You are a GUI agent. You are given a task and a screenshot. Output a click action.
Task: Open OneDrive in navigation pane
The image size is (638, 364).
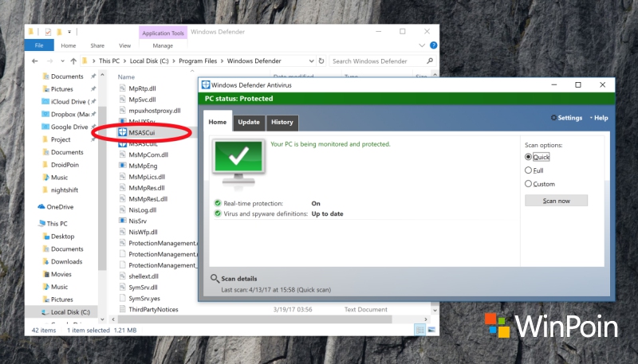point(55,207)
